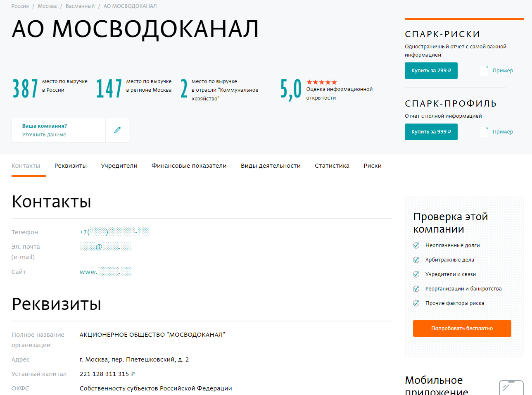
Task: Go to the Учредители tab
Action: [x=119, y=166]
